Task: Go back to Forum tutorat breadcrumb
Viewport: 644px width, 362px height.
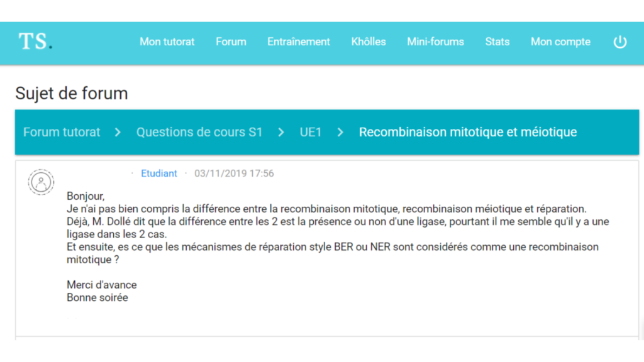Action: (62, 132)
